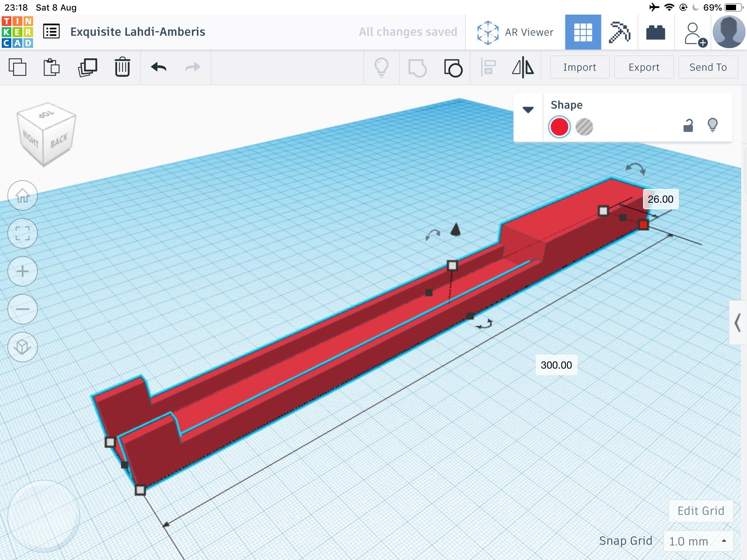Viewport: 747px width, 560px height.
Task: Click the Paste clipboard icon
Action: [x=51, y=67]
